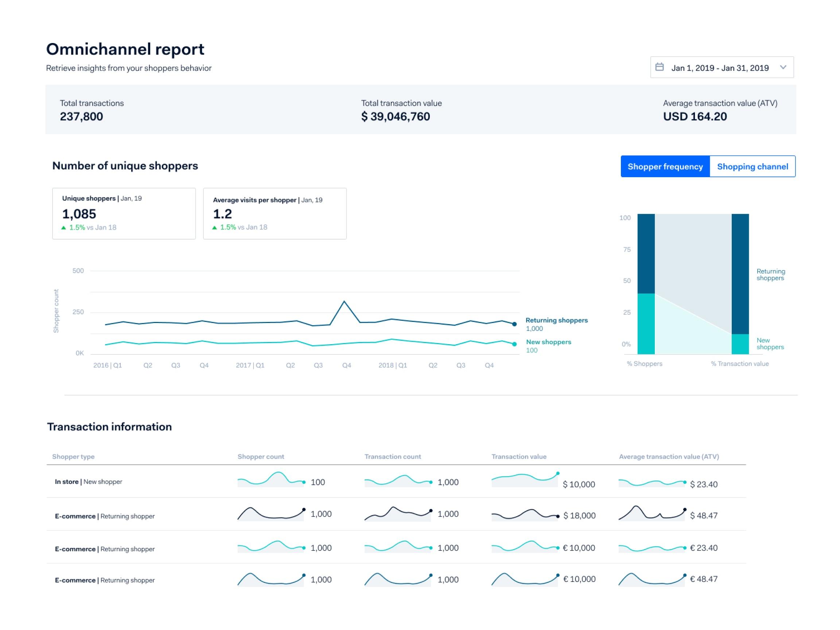The width and height of the screenshot is (840, 630).
Task: Click the € 23.40 ATV sparkline
Action: (651, 548)
